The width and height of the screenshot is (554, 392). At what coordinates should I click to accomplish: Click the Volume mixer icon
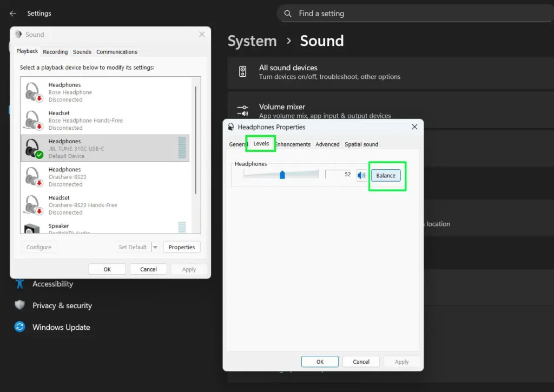pyautogui.click(x=243, y=111)
